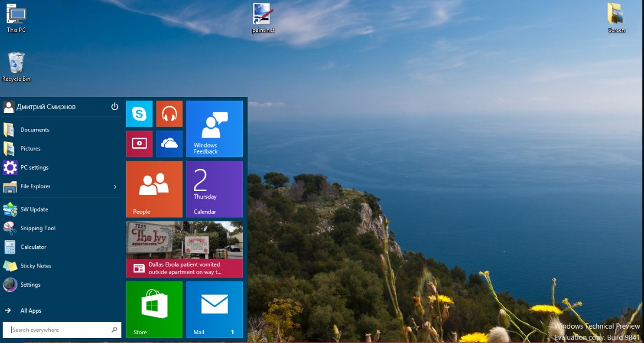The width and height of the screenshot is (644, 343).
Task: Show All Apps list
Action: coord(30,311)
